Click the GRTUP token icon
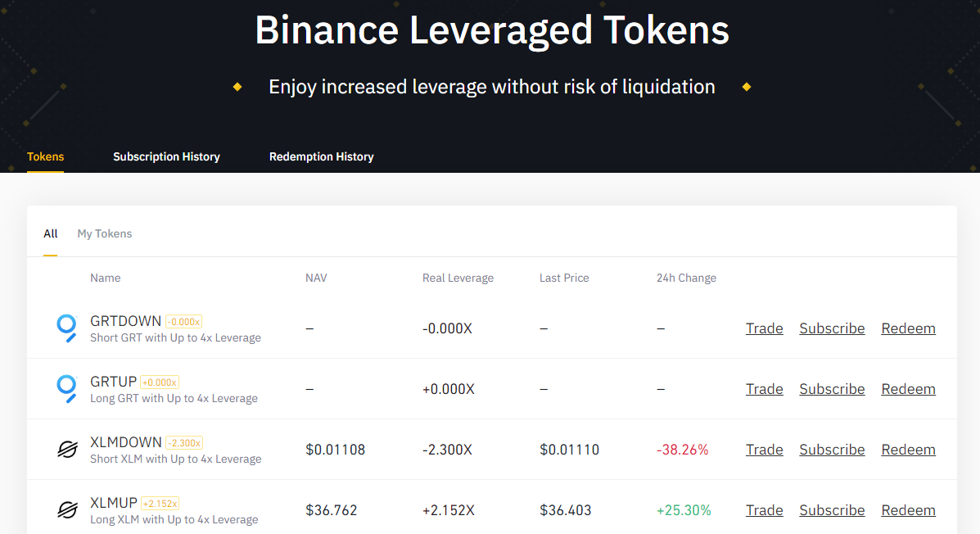980x534 pixels. (x=67, y=389)
